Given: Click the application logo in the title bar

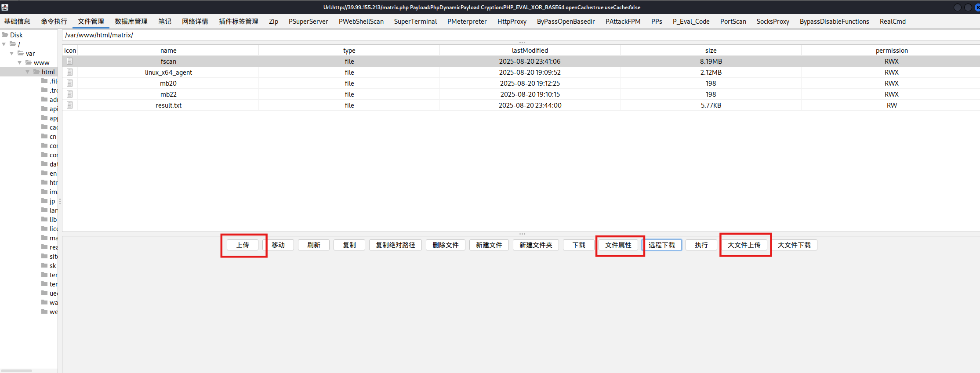Looking at the screenshot, I should coord(5,7).
